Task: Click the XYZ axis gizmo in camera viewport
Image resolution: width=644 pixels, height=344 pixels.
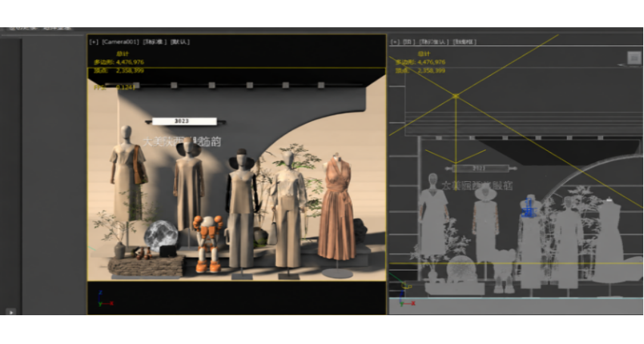Action: tap(104, 299)
